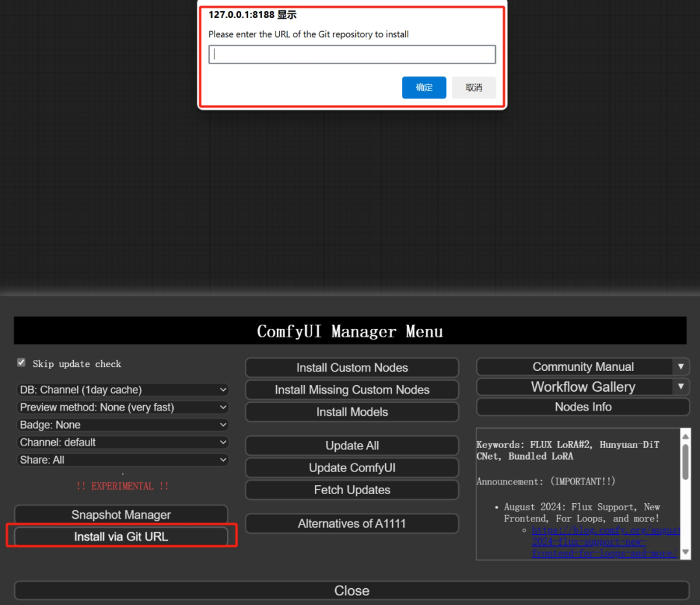The image size is (700, 605).
Task: Click the 'Announcement: (IMPORTANT!!)' text
Action: 546,481
